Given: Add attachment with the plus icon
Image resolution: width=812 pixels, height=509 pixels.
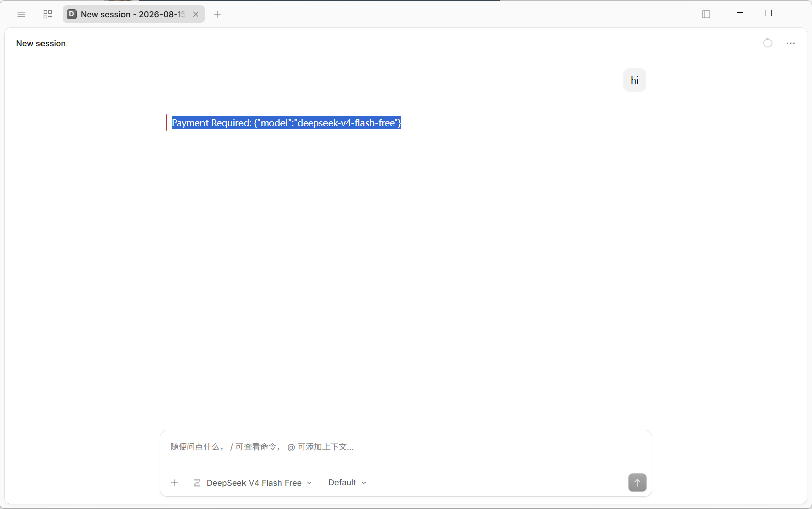Looking at the screenshot, I should pos(174,483).
